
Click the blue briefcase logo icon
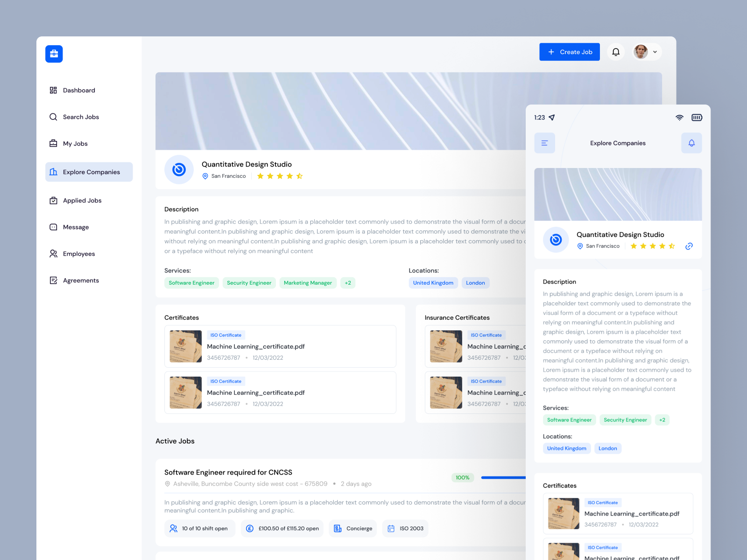54,54
